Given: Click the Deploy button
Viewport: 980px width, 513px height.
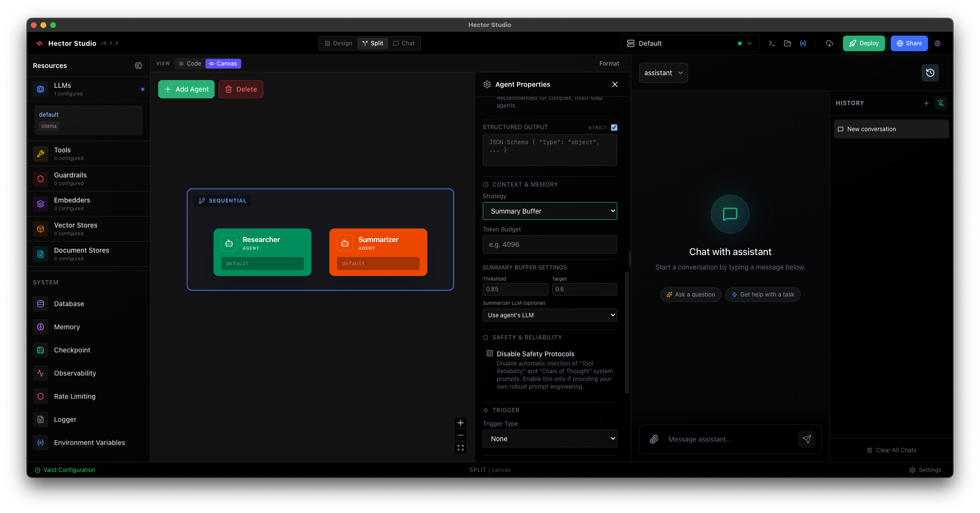Looking at the screenshot, I should tap(864, 43).
